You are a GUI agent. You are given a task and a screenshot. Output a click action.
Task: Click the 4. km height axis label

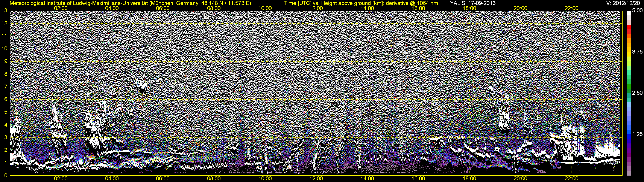(6, 125)
